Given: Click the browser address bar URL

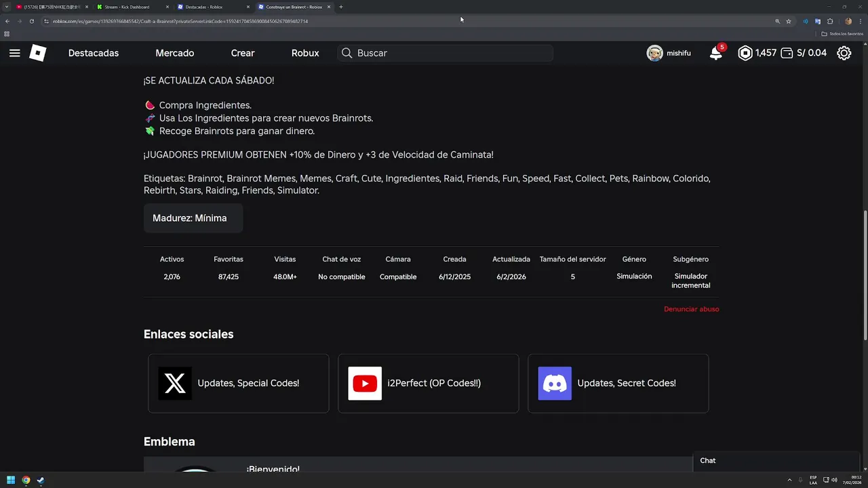Looking at the screenshot, I should click(x=180, y=21).
